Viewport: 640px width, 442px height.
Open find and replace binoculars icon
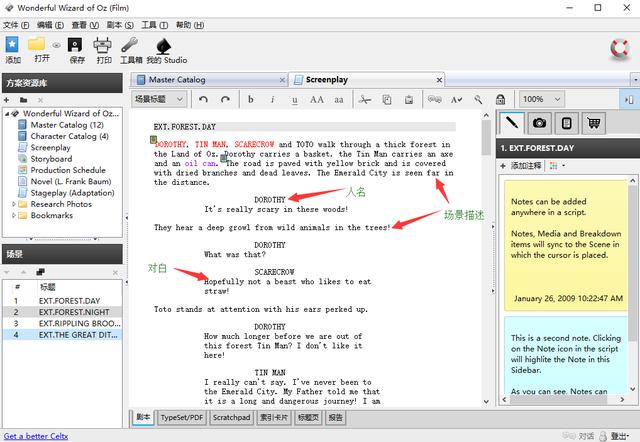click(435, 99)
